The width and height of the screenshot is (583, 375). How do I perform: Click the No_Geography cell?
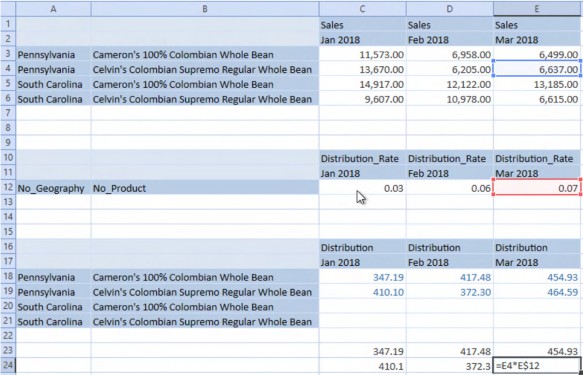[x=53, y=188]
